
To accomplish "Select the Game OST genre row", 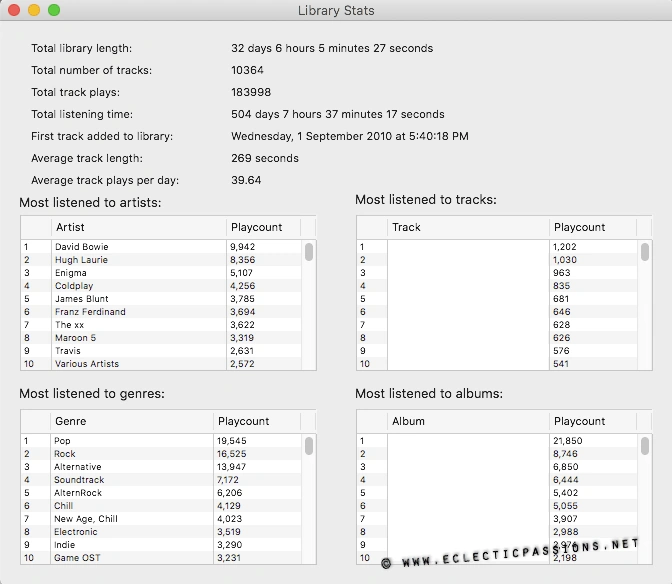I will coord(161,558).
